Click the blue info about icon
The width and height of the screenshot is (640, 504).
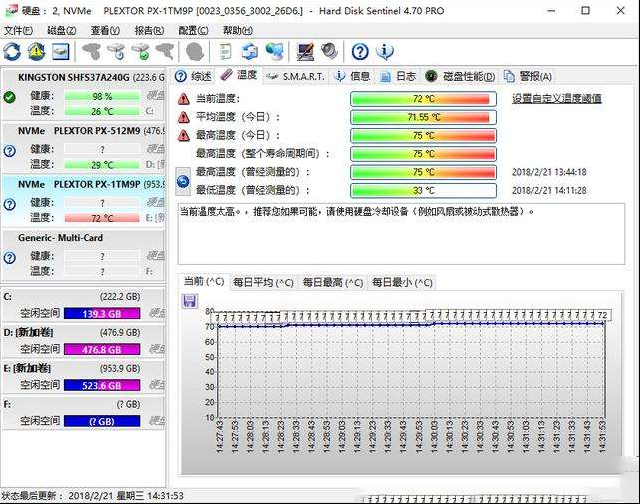[384, 51]
